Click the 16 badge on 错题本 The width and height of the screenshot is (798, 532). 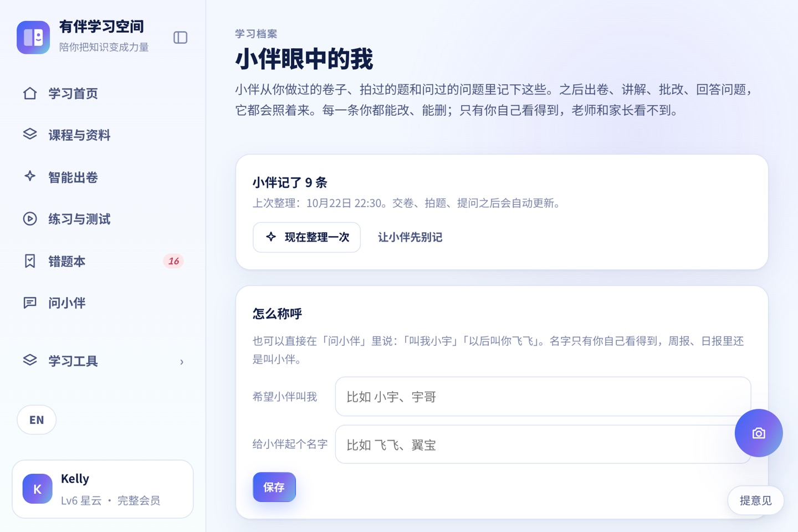click(x=173, y=261)
